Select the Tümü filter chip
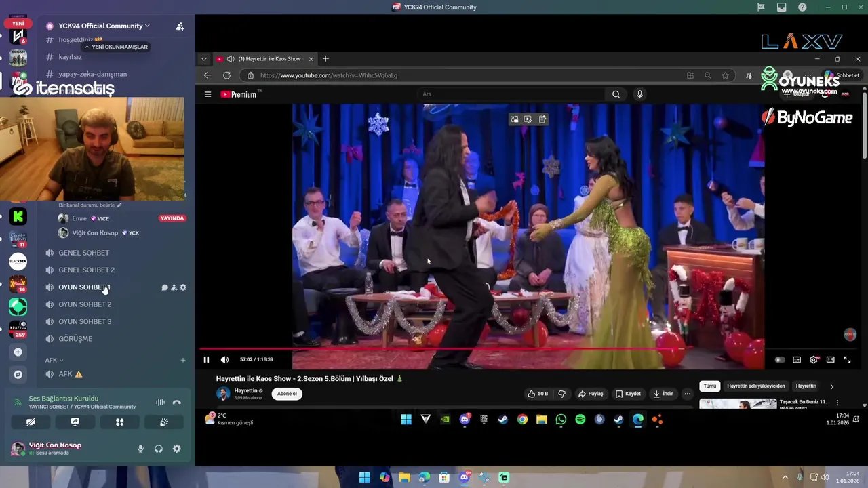Image resolution: width=868 pixels, height=488 pixels. coord(709,386)
